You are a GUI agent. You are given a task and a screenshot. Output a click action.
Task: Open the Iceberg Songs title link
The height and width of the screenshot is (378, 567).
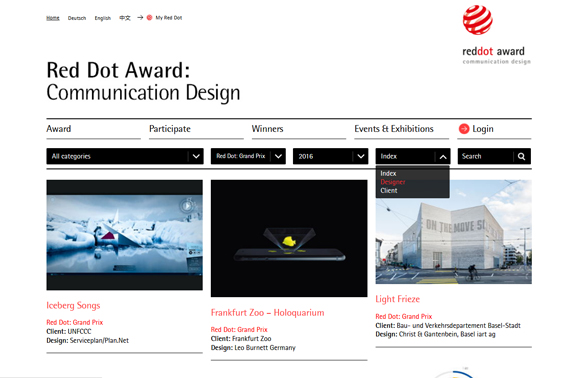pos(73,306)
